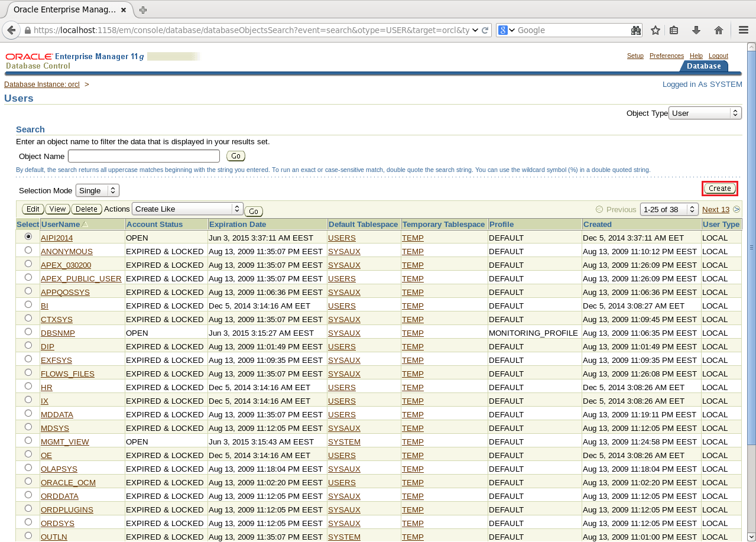Open the Object Type dropdown
The image size is (756, 542).
click(705, 113)
